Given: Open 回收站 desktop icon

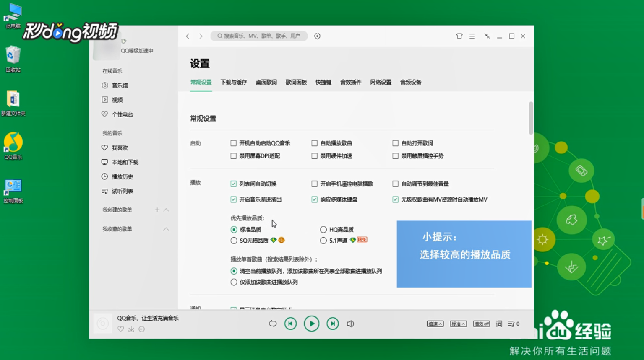Looking at the screenshot, I should pyautogui.click(x=13, y=59).
